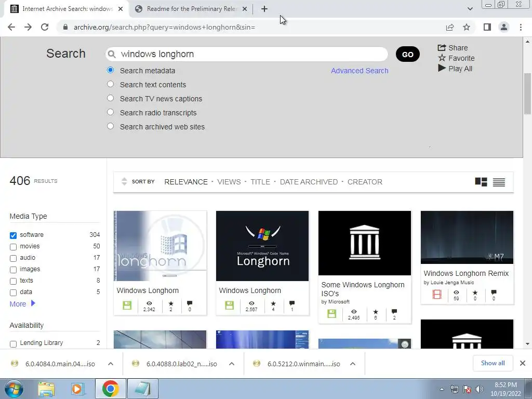Select Search archived web sites option
532x399 pixels.
(110, 126)
